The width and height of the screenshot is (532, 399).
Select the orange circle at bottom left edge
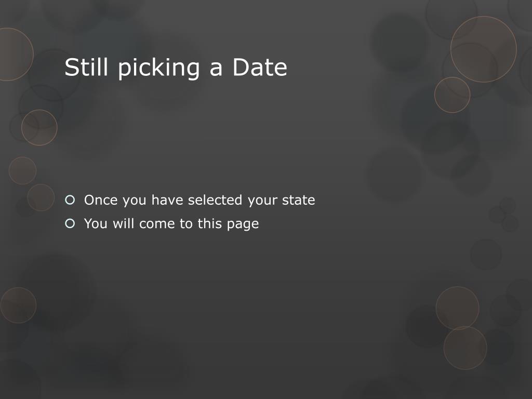click(x=18, y=305)
